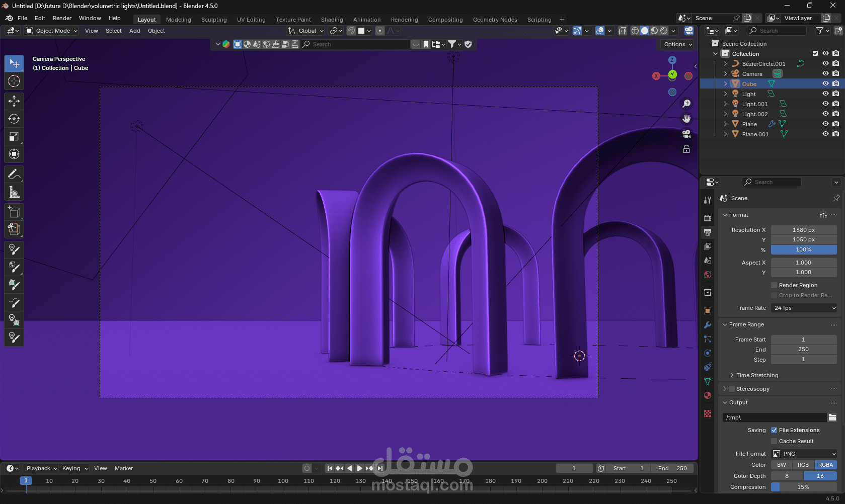
Task: Select the Measure tool
Action: coord(14,192)
